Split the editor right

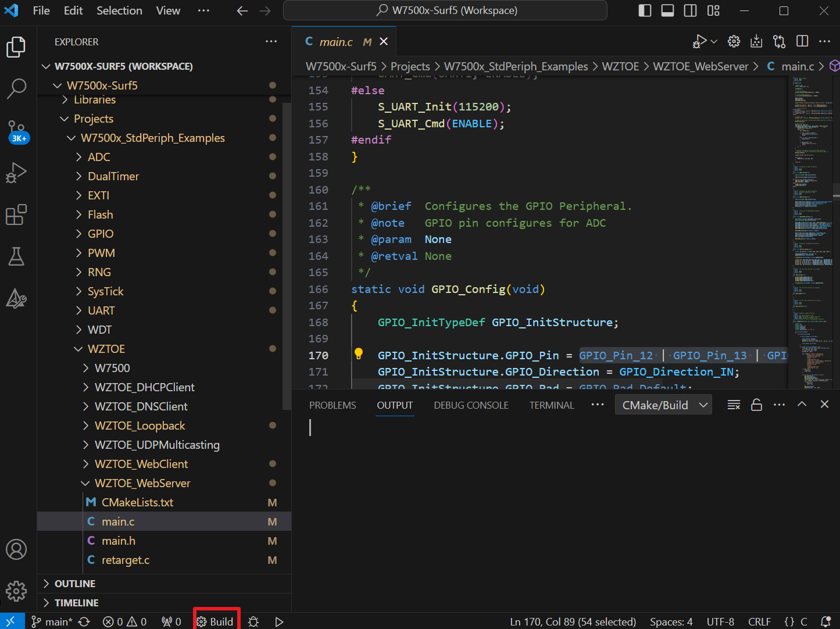[x=802, y=41]
